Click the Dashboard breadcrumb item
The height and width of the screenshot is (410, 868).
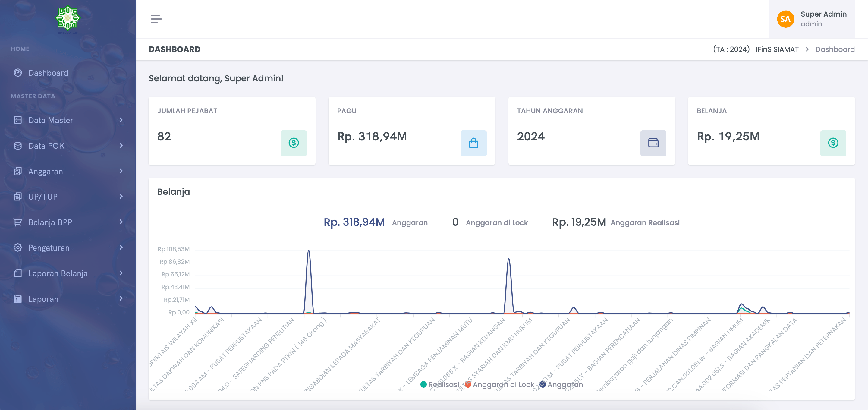[x=835, y=49]
